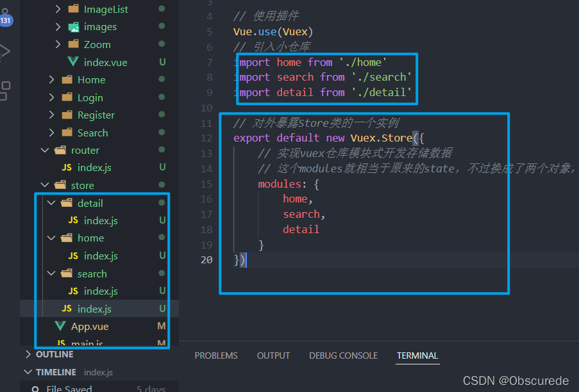Collapse the router folder
Image resolution: width=579 pixels, height=392 pixels.
[x=45, y=150]
